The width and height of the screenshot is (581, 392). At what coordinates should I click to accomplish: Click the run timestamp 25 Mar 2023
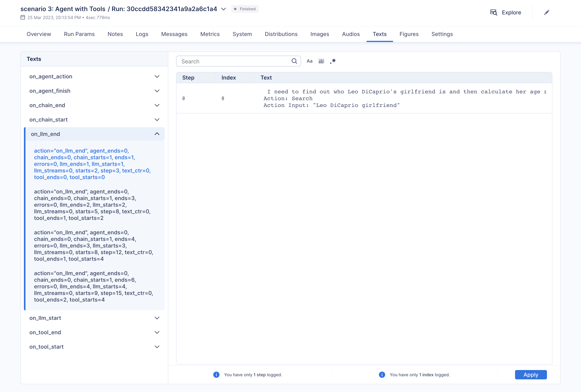(54, 17)
